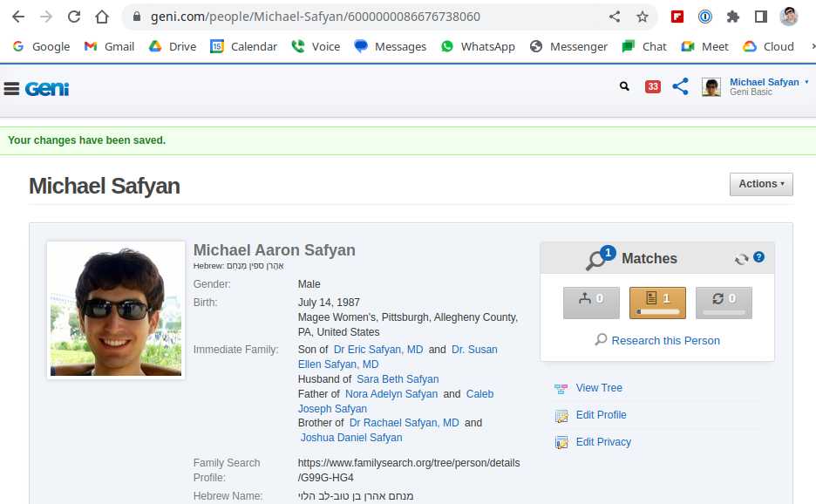This screenshot has height=504, width=816.
Task: Click the Edit Profile link
Action: 601,415
